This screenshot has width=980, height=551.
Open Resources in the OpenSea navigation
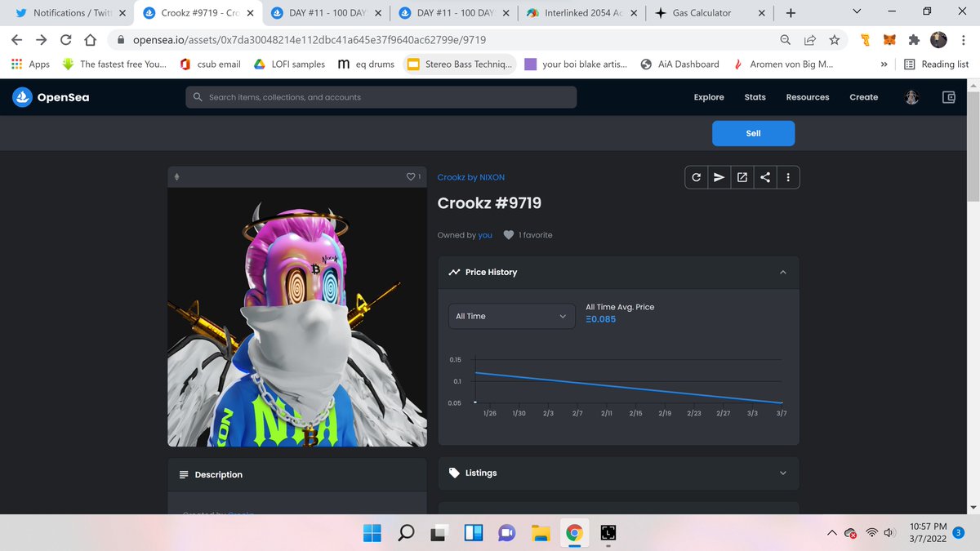(x=808, y=97)
